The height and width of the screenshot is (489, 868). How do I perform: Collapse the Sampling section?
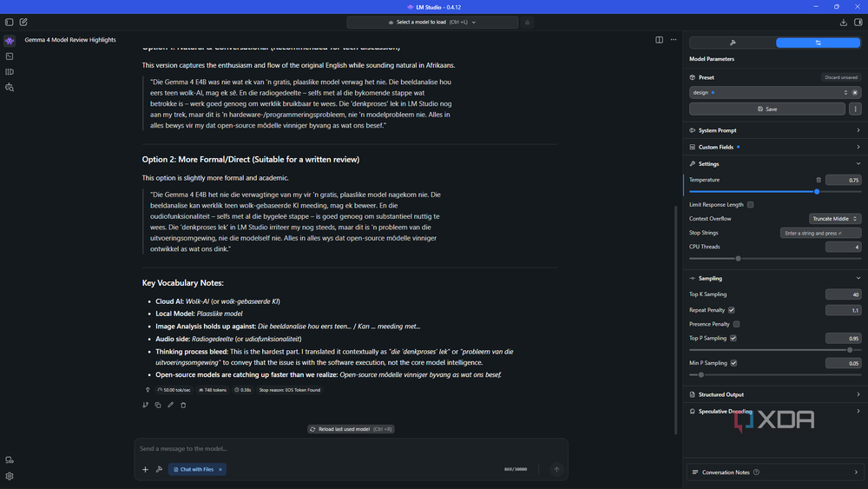(775, 279)
